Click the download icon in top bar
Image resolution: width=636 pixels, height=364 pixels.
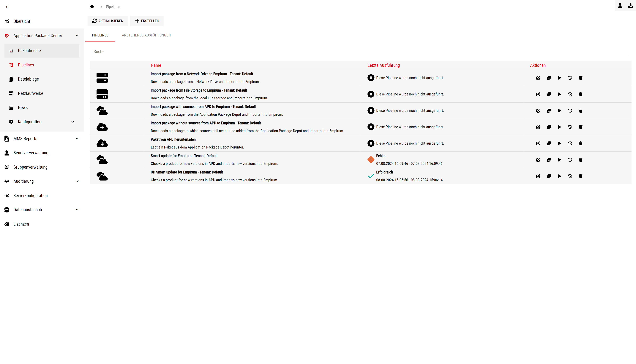(630, 6)
